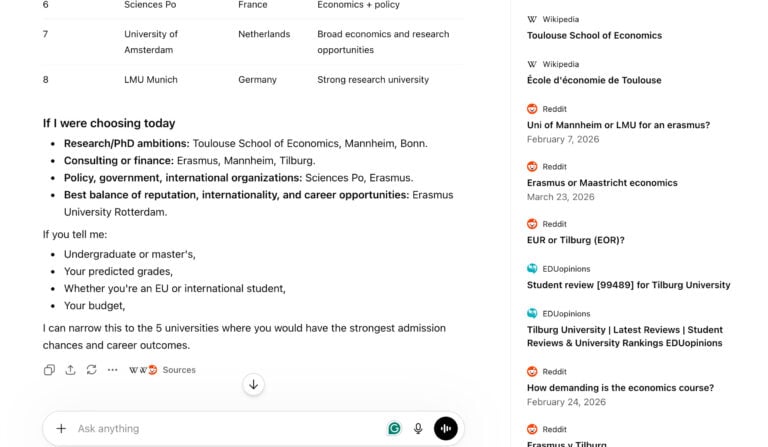Open 'École d'économie de Toulouse' Wikipedia source
This screenshot has height=447, width=768.
click(594, 80)
